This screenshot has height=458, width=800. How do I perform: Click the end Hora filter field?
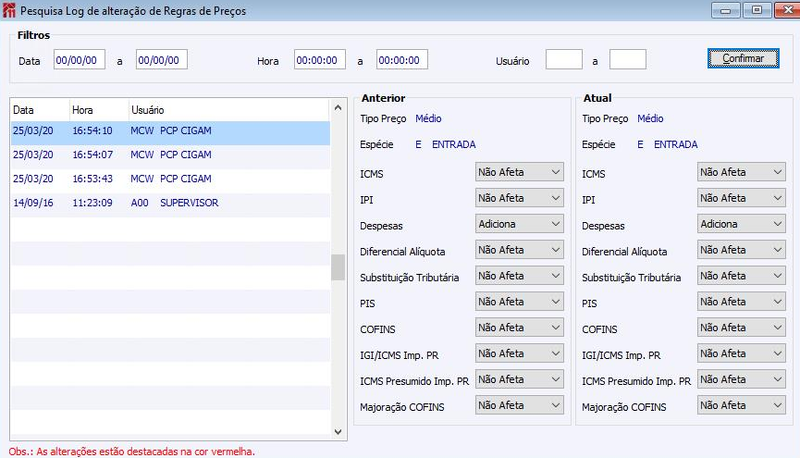402,60
